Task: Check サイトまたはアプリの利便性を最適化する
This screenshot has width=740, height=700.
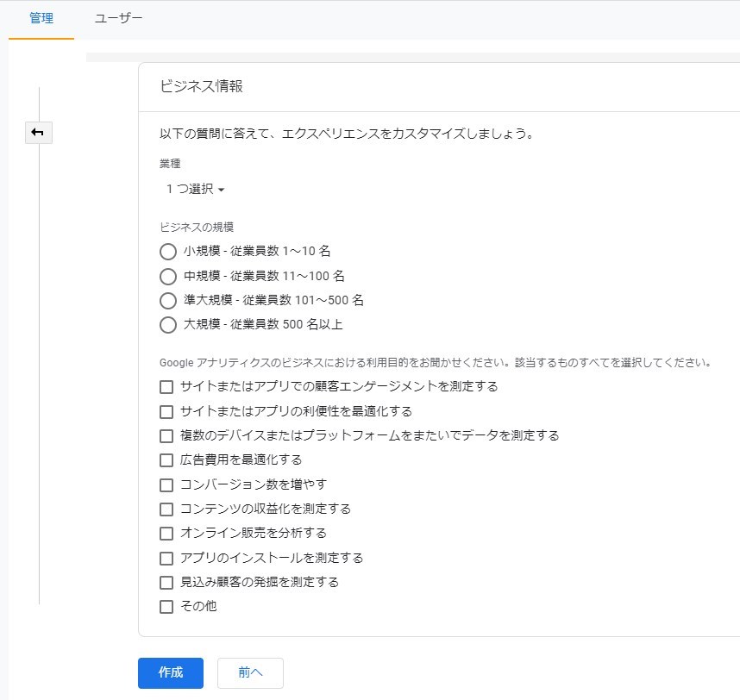Action: [x=166, y=411]
